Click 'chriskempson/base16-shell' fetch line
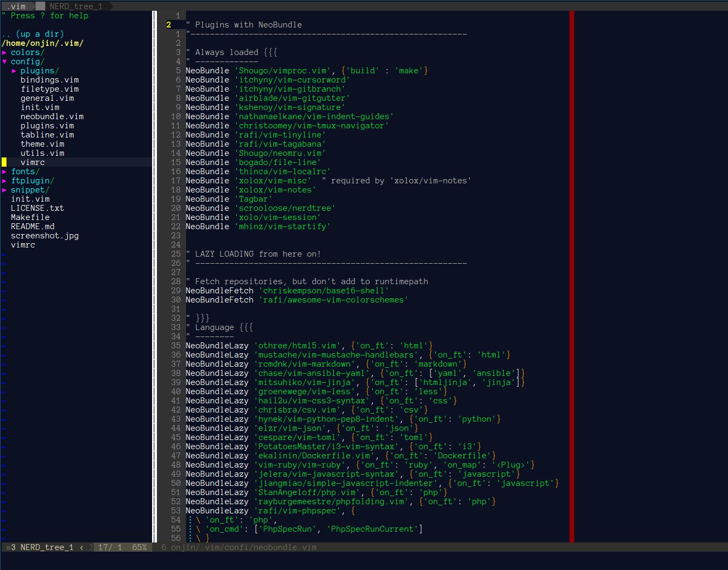 point(287,291)
